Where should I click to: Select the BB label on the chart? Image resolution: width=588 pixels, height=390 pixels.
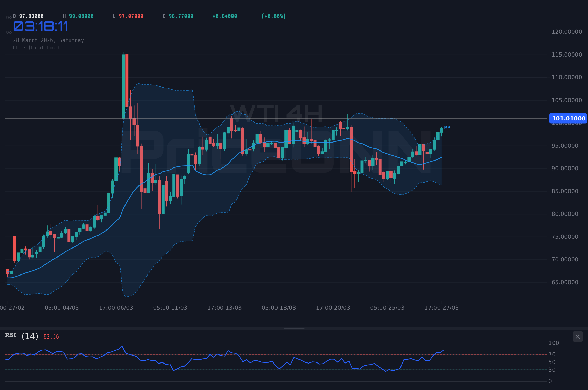[x=447, y=128]
